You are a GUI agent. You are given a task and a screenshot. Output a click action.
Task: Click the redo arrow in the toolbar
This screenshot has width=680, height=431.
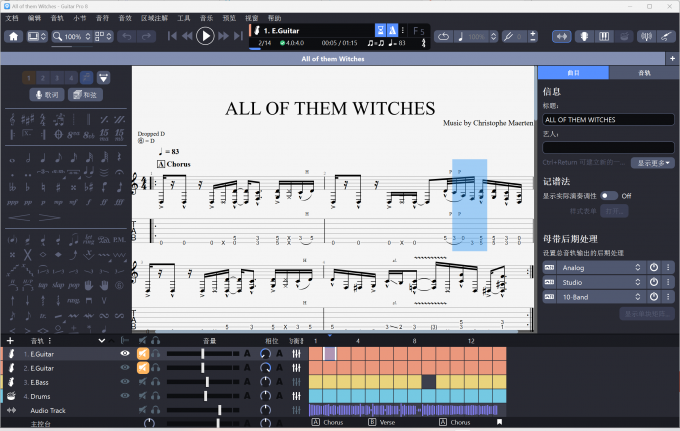(x=146, y=36)
